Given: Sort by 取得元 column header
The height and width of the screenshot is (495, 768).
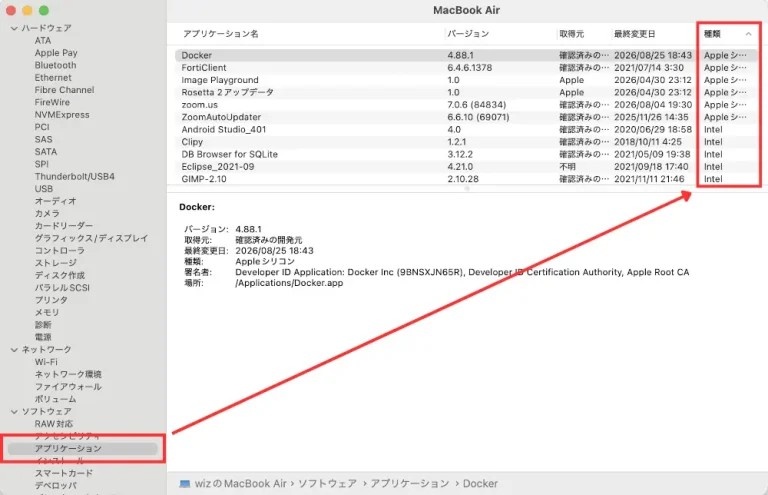Looking at the screenshot, I should (571, 34).
